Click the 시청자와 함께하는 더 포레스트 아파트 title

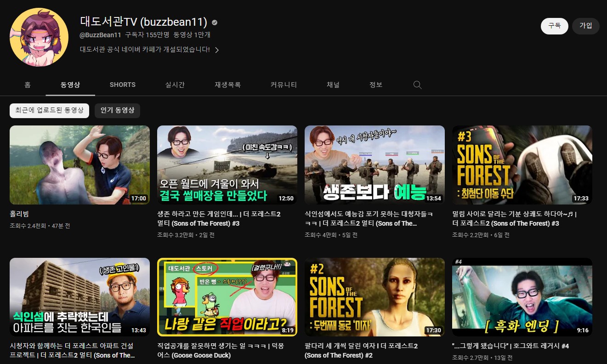pyautogui.click(x=73, y=350)
